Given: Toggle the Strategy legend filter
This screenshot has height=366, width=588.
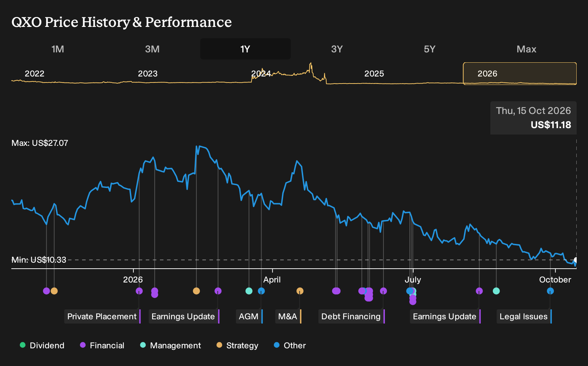Looking at the screenshot, I should click(237, 345).
